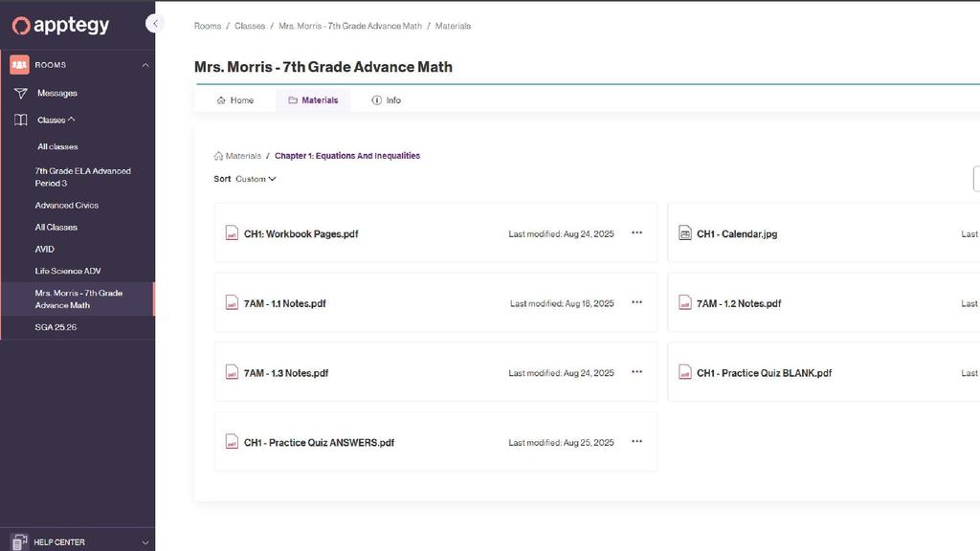Image resolution: width=980 pixels, height=551 pixels.
Task: Open 7AM - 1.2 Notes.pdf file
Action: [x=739, y=303]
